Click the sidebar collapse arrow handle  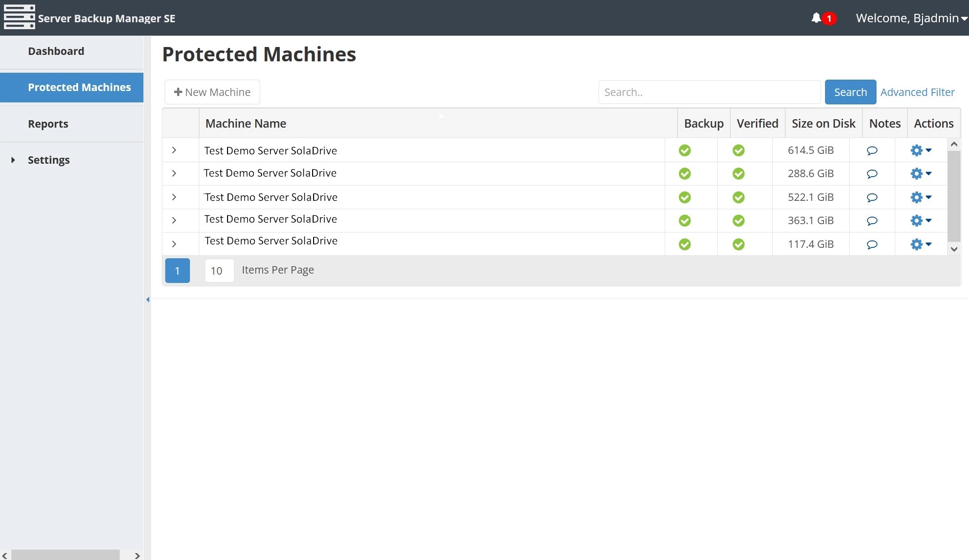(147, 300)
